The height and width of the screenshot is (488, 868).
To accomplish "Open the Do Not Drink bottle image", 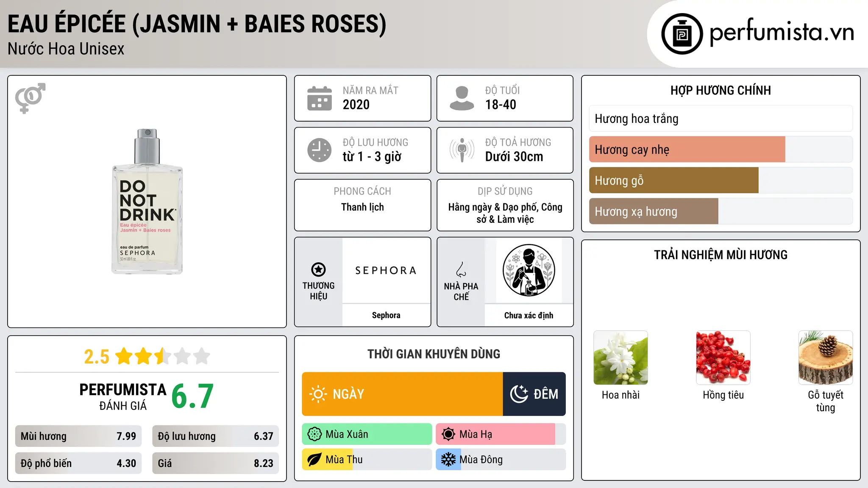I will pyautogui.click(x=147, y=202).
